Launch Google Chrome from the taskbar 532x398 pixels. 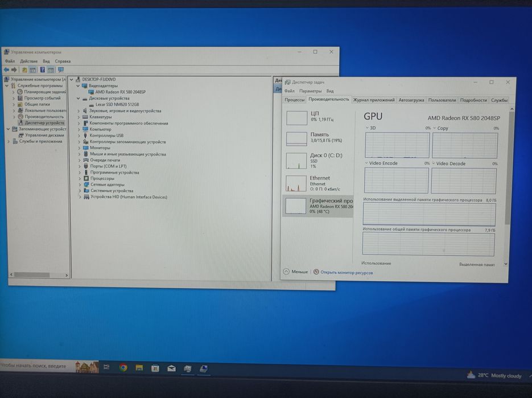click(123, 367)
